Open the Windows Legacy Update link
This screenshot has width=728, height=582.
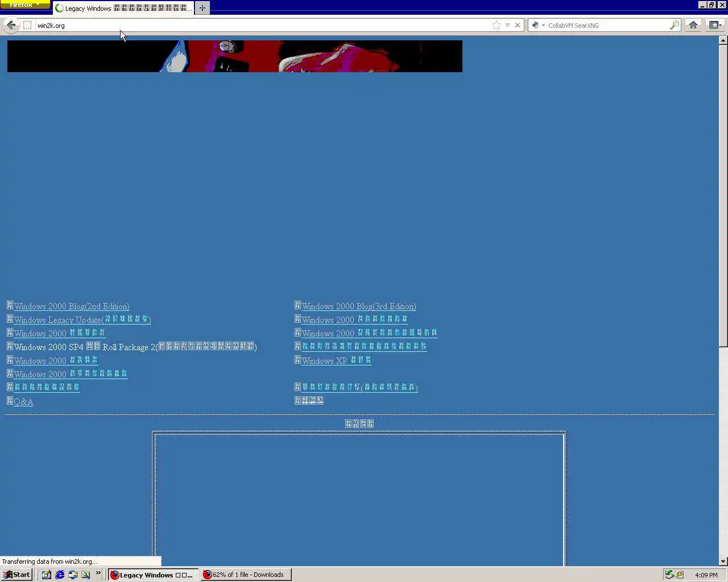(x=82, y=319)
